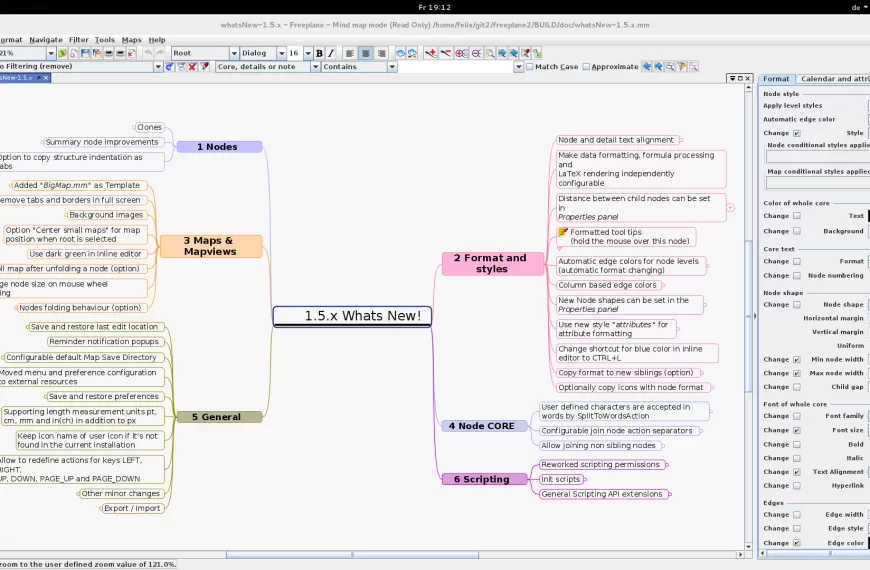
Task: Open the Help menu
Action: pyautogui.click(x=157, y=40)
